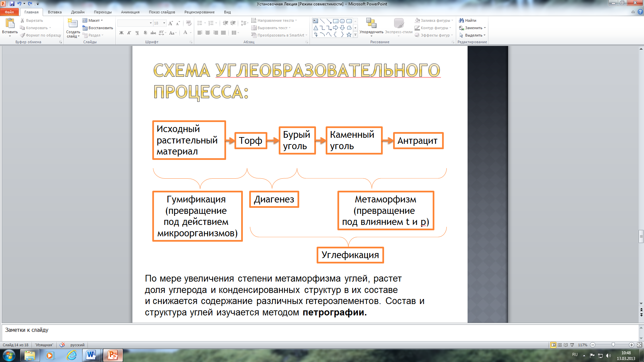Toggle underline (Ч) formatting
644x362 pixels.
[x=137, y=33]
